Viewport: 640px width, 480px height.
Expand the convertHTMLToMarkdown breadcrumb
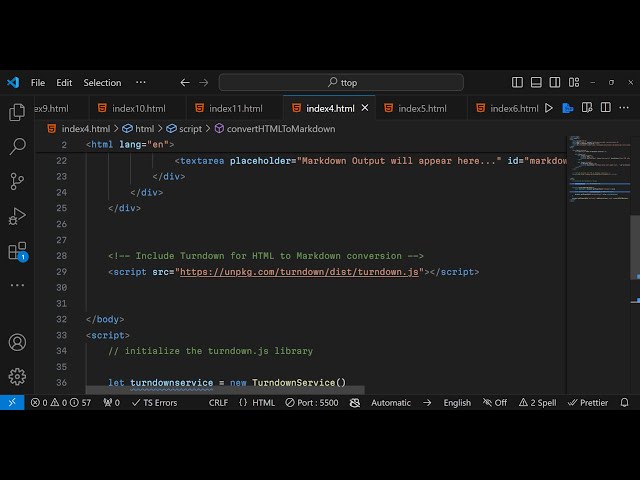click(x=280, y=129)
